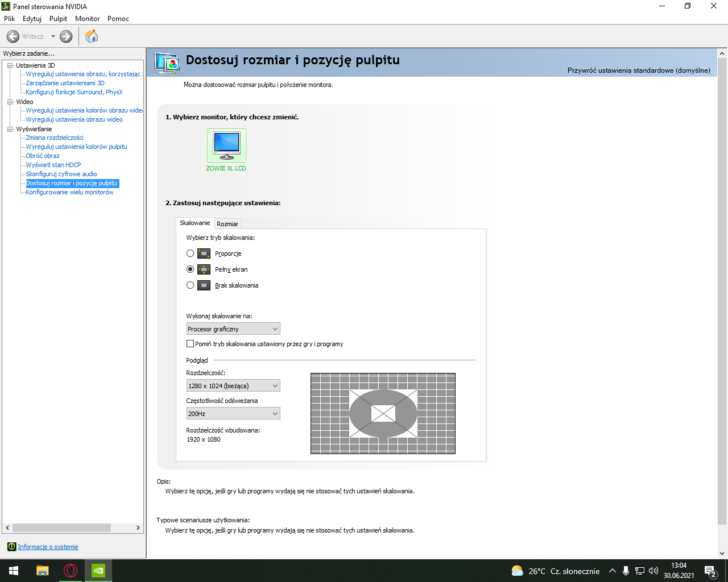
Task: Click the Back arrow icon in toolbar
Action: coord(13,36)
